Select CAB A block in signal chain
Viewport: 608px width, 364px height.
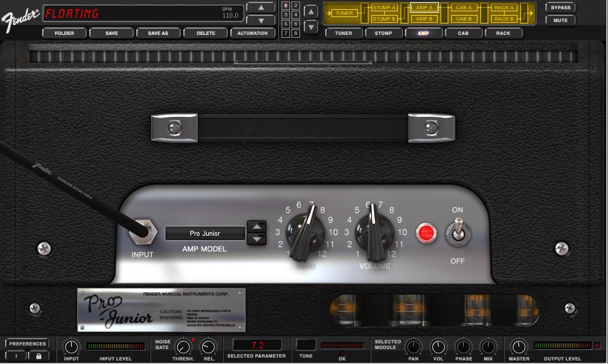[464, 7]
